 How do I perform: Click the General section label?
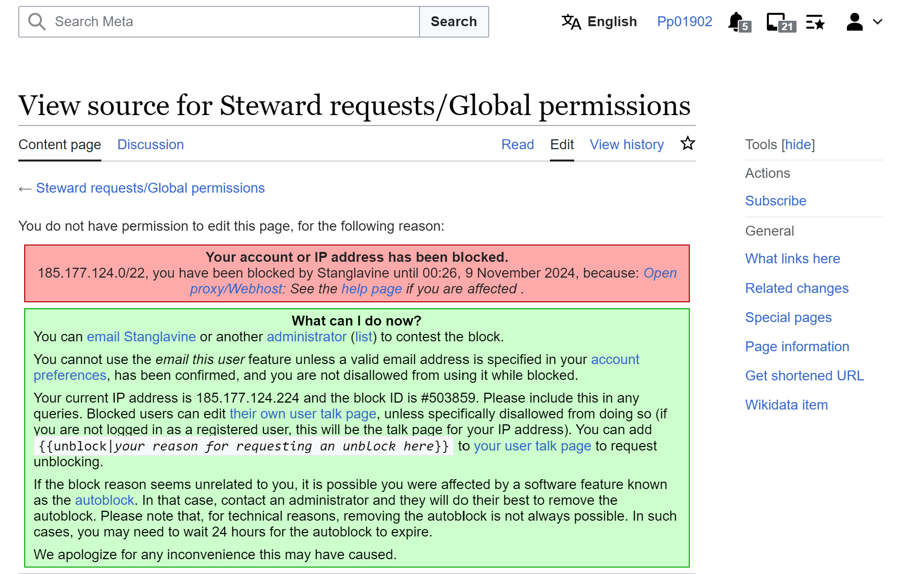769,231
